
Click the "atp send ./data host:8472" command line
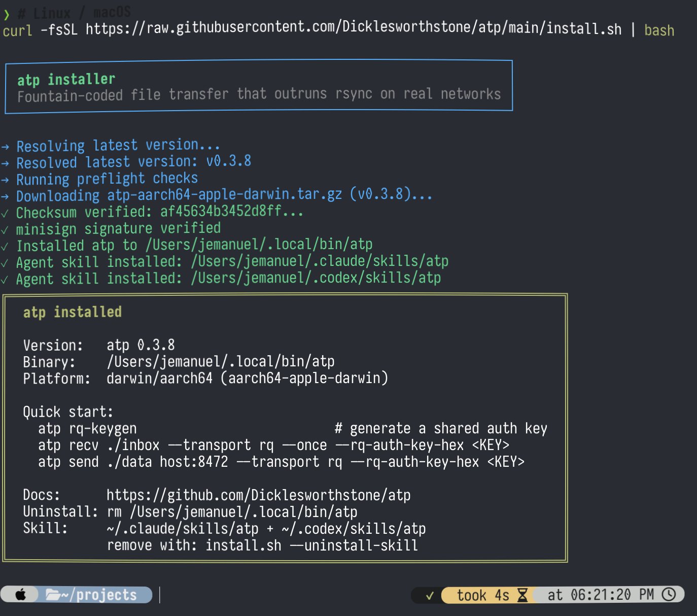(x=282, y=462)
